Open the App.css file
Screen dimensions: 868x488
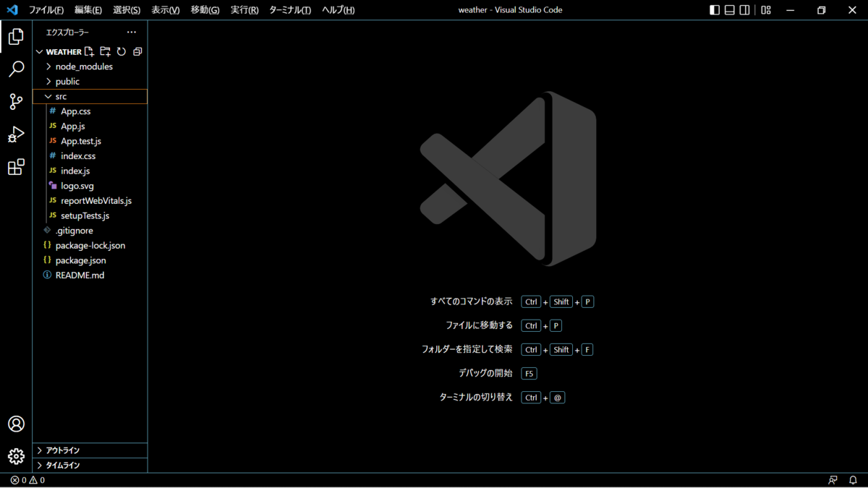(90, 111)
